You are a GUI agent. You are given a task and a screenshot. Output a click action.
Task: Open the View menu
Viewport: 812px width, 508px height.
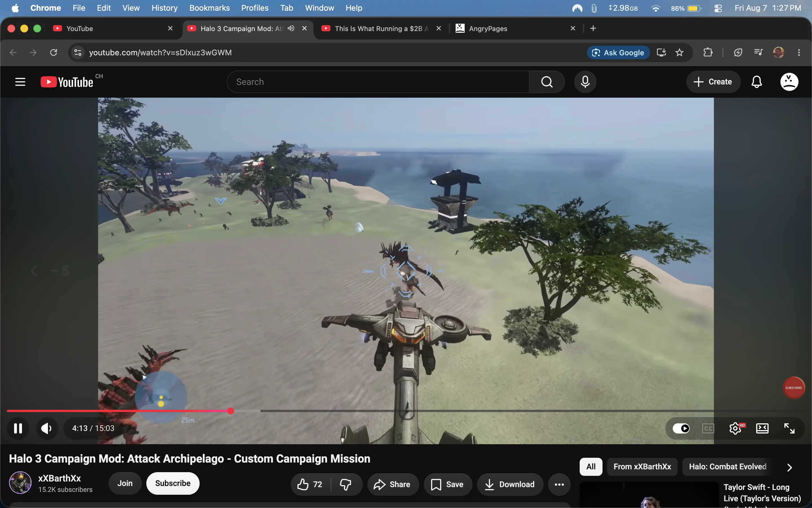click(131, 8)
